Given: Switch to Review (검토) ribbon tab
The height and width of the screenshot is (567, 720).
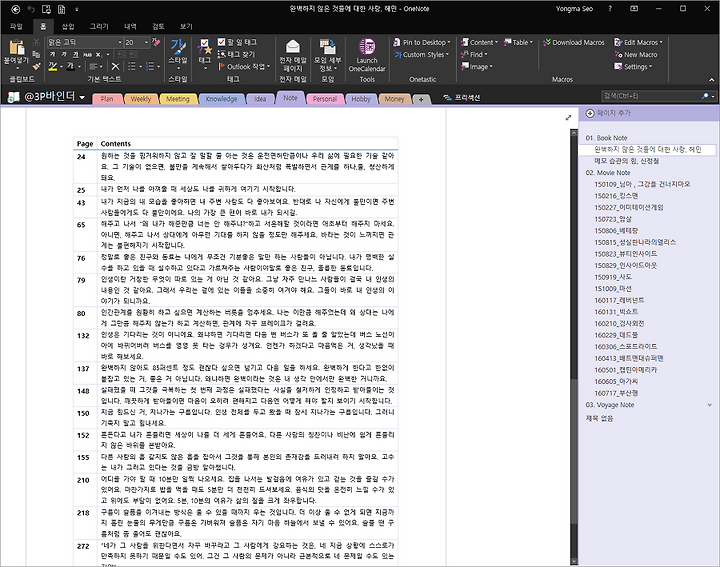Looking at the screenshot, I should [x=158, y=26].
